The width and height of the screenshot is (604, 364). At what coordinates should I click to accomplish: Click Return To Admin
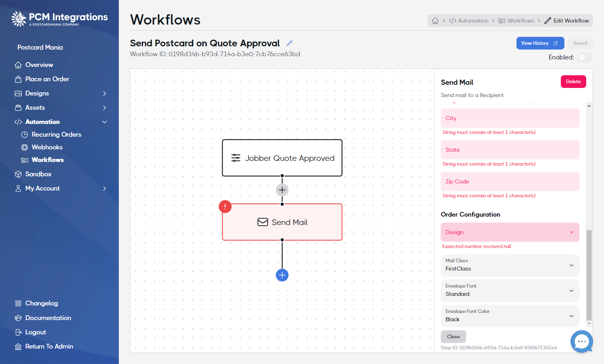pyautogui.click(x=49, y=347)
